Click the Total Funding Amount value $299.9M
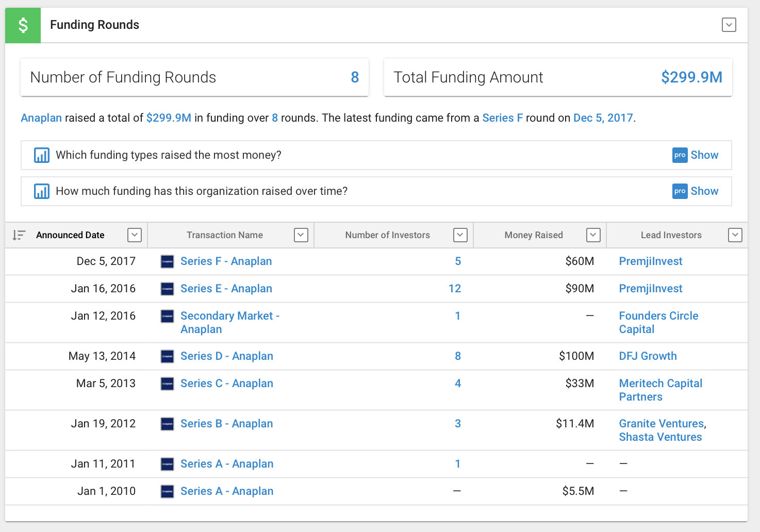Image resolution: width=760 pixels, height=532 pixels. point(691,77)
